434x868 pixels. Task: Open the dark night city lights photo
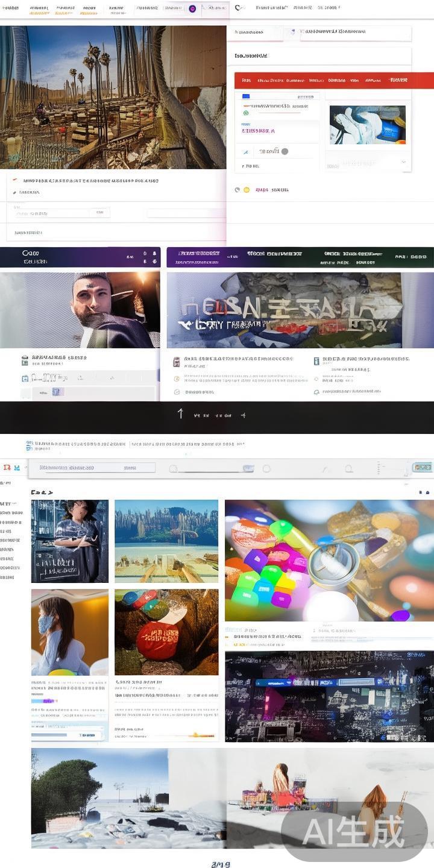(329, 696)
